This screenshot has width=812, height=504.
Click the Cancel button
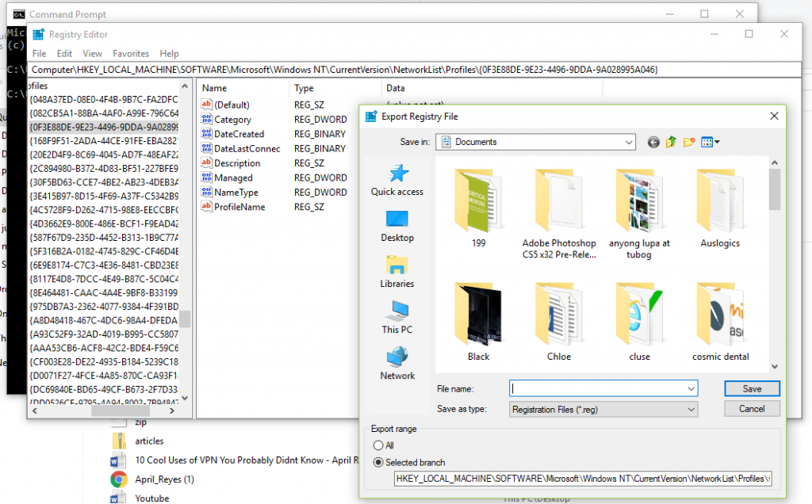tap(752, 409)
